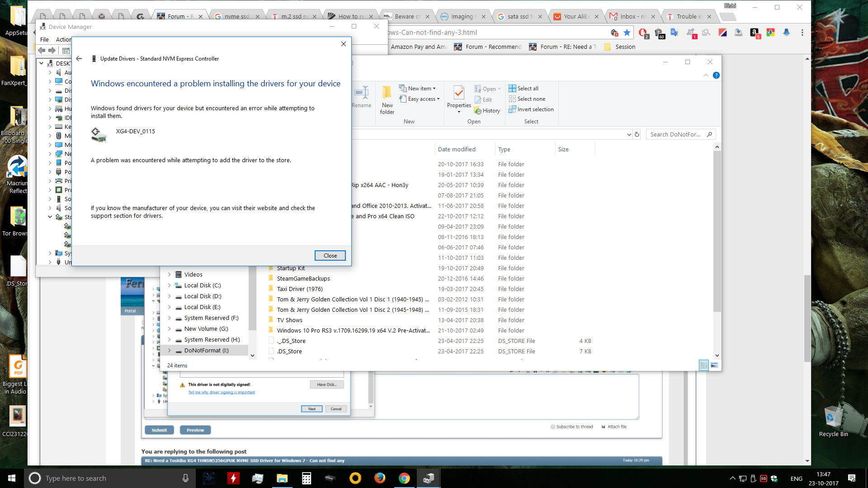Select New Volume (G:) in navigation pane
The image size is (868, 488).
206,329
